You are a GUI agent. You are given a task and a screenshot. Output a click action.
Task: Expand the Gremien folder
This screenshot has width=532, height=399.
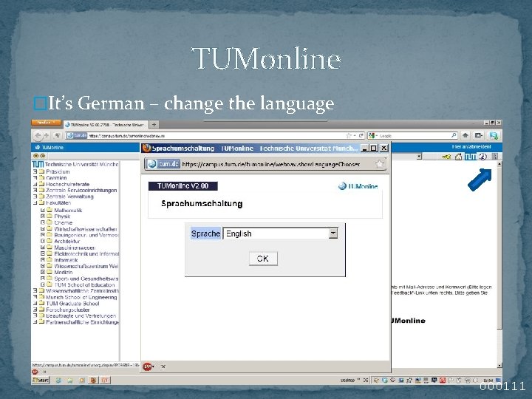(x=35, y=178)
